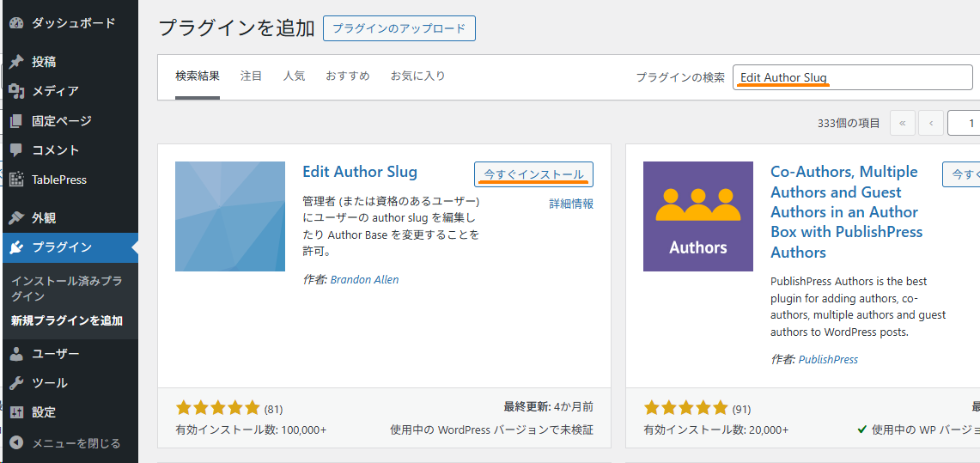Open Edit Author Slug title link
Viewport: 980px width, 463px height.
(359, 172)
